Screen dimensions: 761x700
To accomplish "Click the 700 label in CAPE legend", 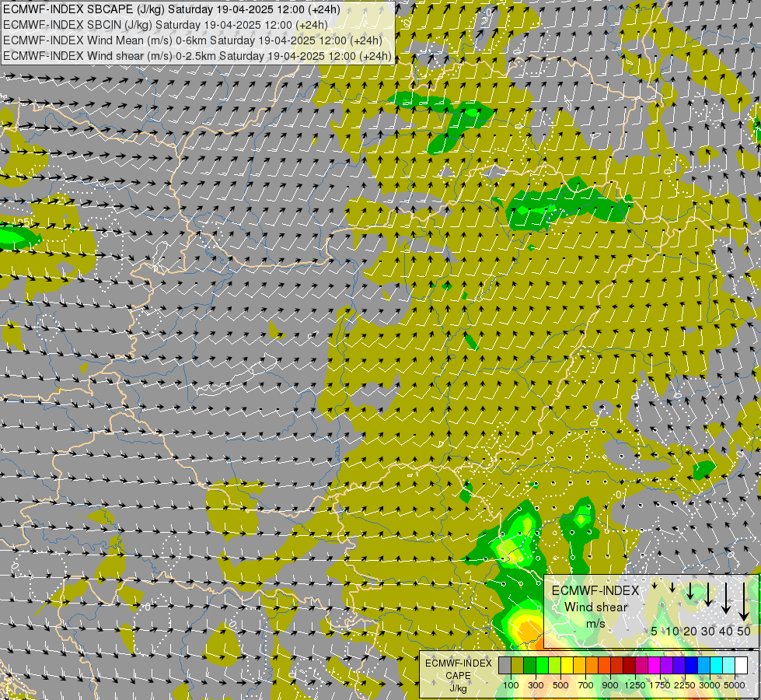I will point(586,685).
